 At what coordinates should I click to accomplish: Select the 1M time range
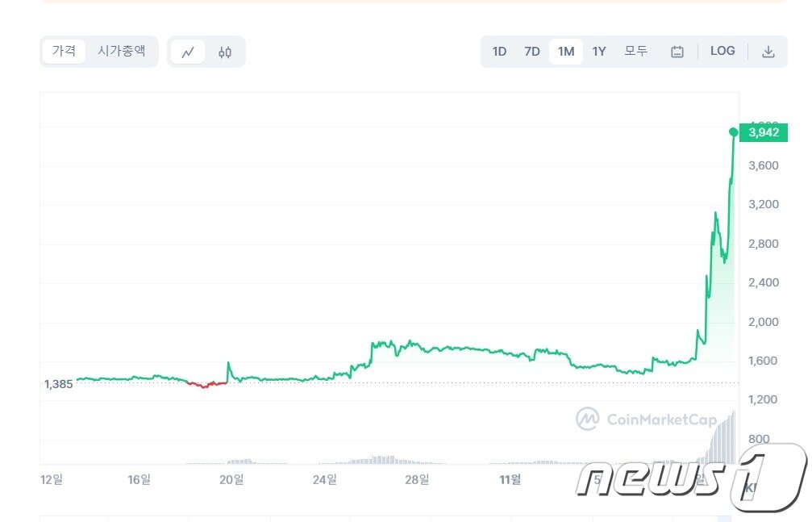tap(566, 52)
